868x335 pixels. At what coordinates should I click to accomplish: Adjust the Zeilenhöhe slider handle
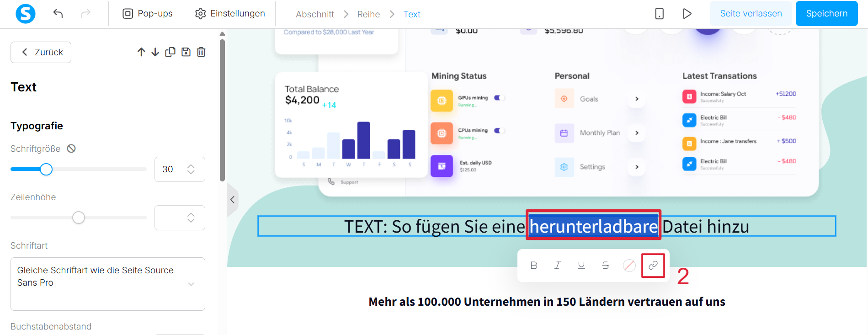point(79,218)
